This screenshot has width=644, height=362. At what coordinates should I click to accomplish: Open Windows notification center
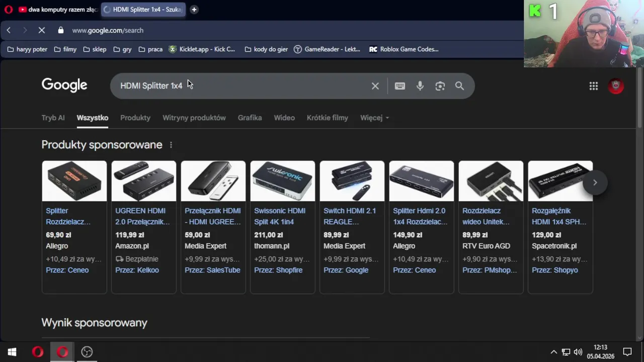[627, 352]
